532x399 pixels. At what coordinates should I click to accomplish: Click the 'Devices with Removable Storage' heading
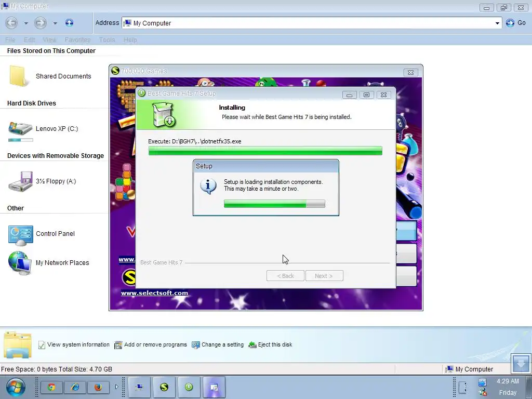56,156
